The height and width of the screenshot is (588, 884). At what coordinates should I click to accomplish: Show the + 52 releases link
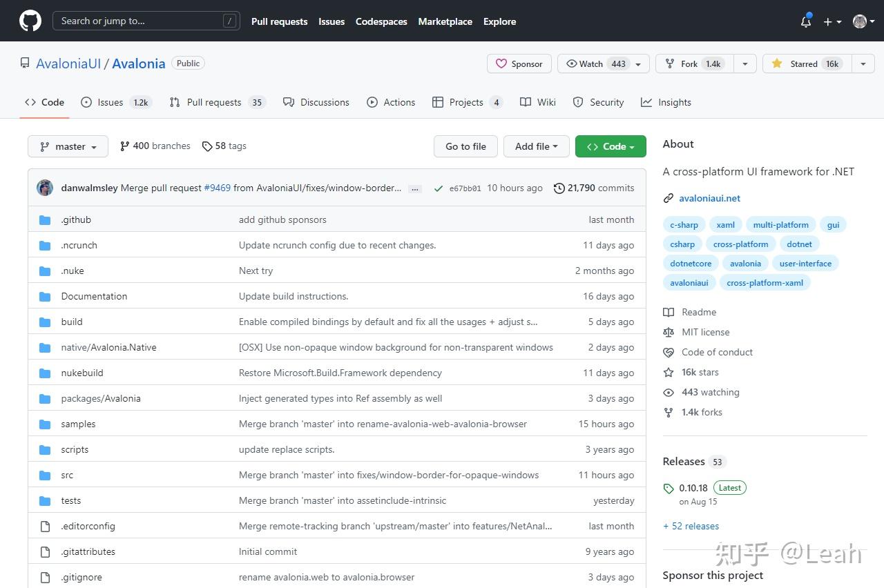691,526
